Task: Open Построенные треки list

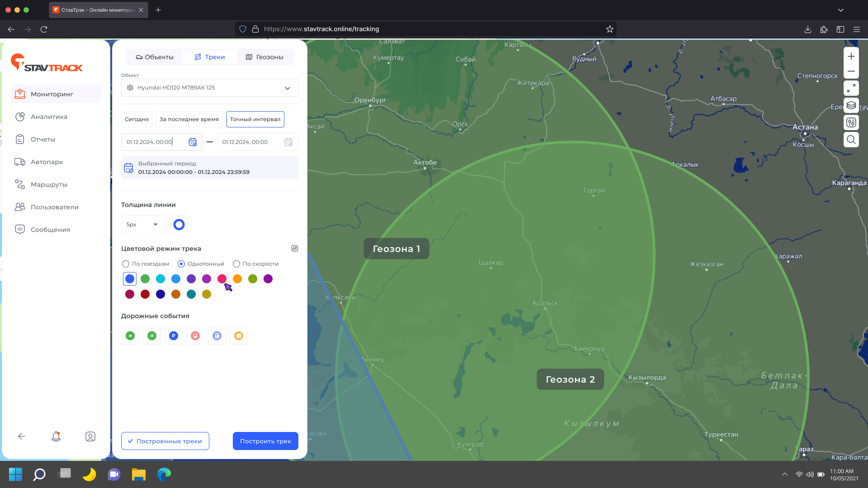Action: 165,441
